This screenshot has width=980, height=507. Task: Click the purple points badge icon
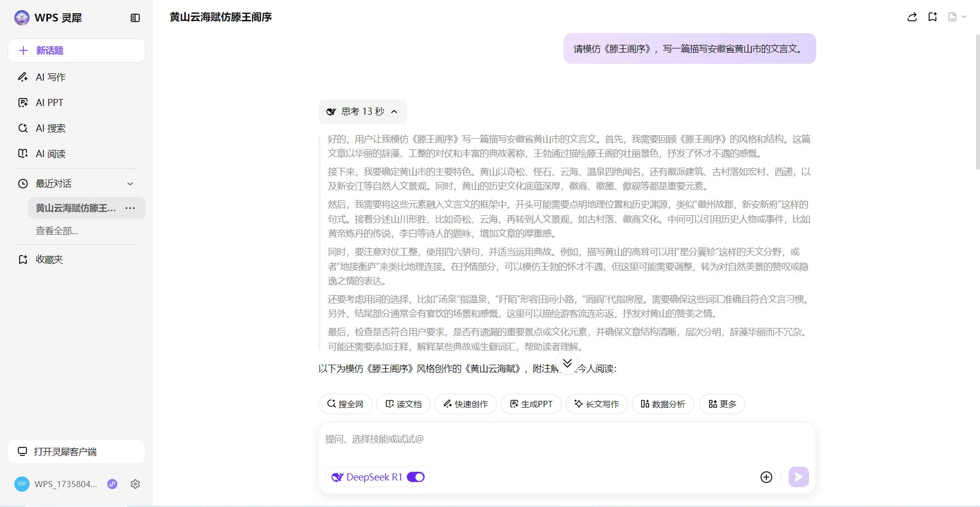coord(112,484)
